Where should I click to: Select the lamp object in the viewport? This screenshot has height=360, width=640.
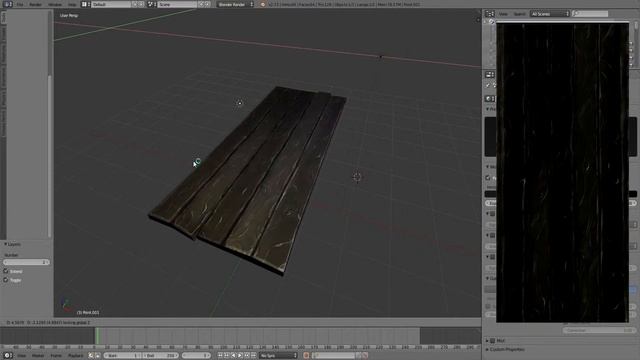(240, 103)
